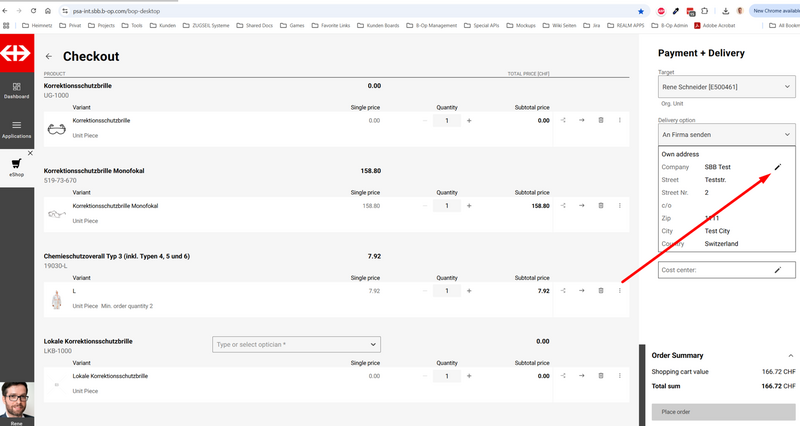The height and width of the screenshot is (426, 800).
Task: Close the eShop sidebar tab
Action: (30, 153)
